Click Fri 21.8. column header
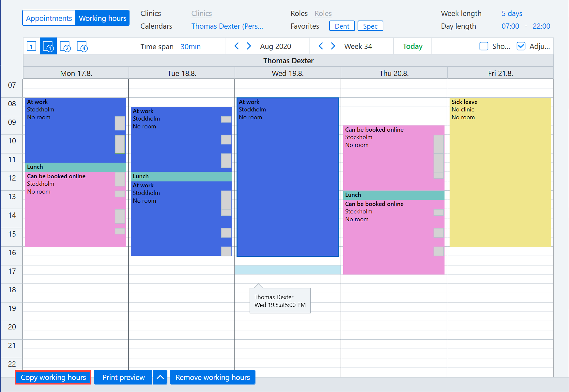 [x=500, y=73]
